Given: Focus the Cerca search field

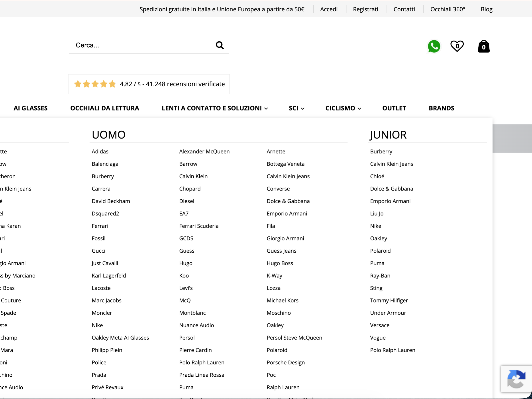Looking at the screenshot, I should pos(144,45).
